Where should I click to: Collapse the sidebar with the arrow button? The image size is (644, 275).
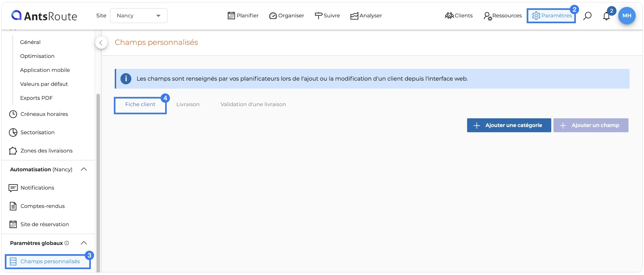point(101,43)
